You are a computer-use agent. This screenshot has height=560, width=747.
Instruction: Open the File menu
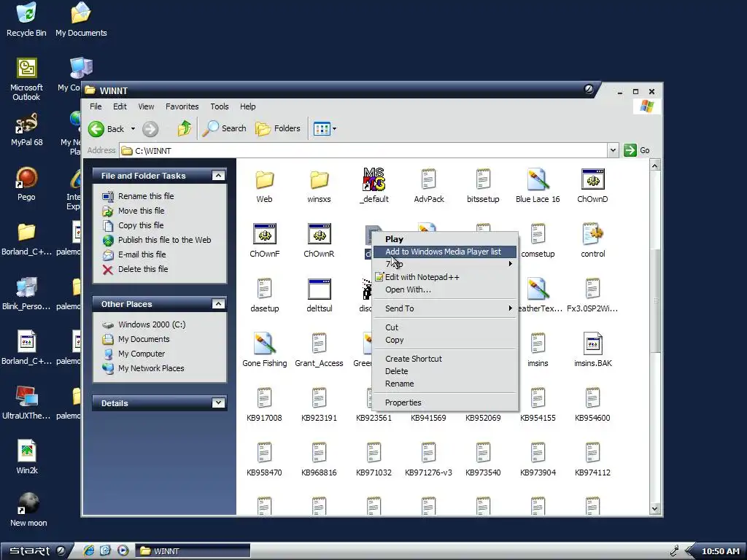click(x=96, y=106)
